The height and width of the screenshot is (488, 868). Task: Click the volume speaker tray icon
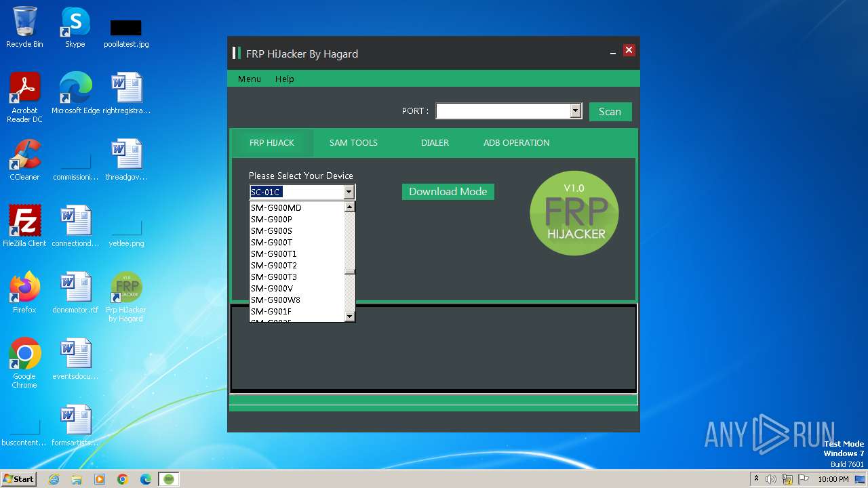[x=771, y=479]
